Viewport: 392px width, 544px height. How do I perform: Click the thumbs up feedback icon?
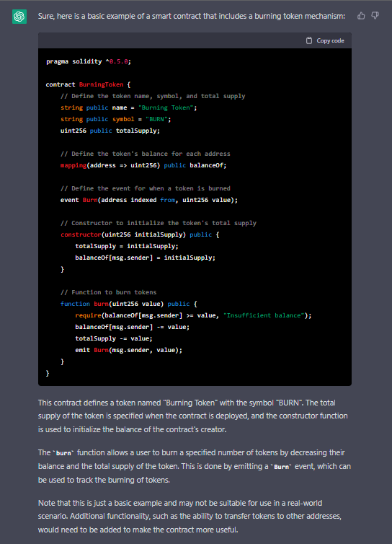pyautogui.click(x=361, y=16)
